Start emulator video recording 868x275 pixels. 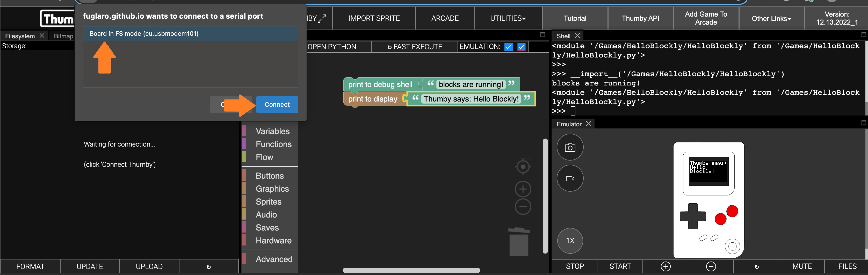570,178
